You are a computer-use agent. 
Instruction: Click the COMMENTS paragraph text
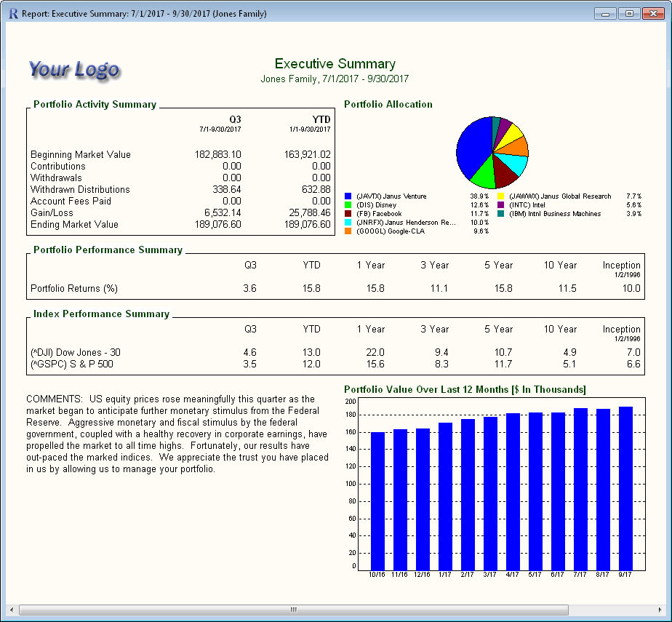pos(177,434)
